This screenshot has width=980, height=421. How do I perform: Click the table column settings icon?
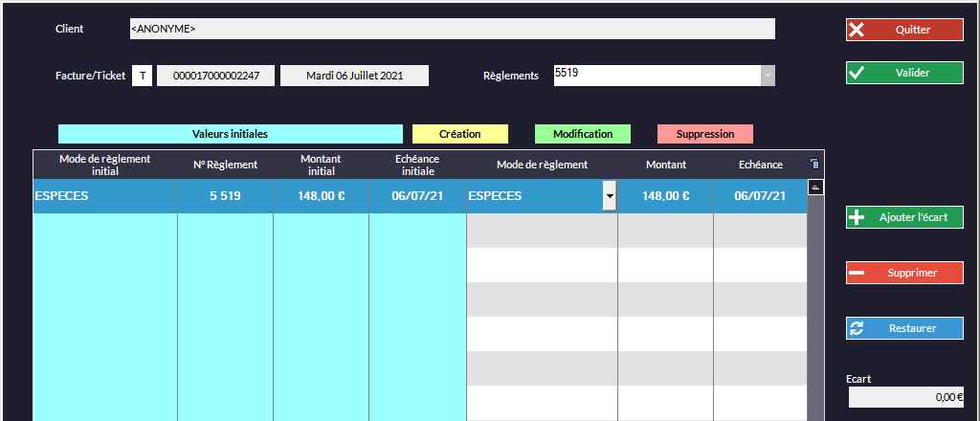pyautogui.click(x=814, y=165)
